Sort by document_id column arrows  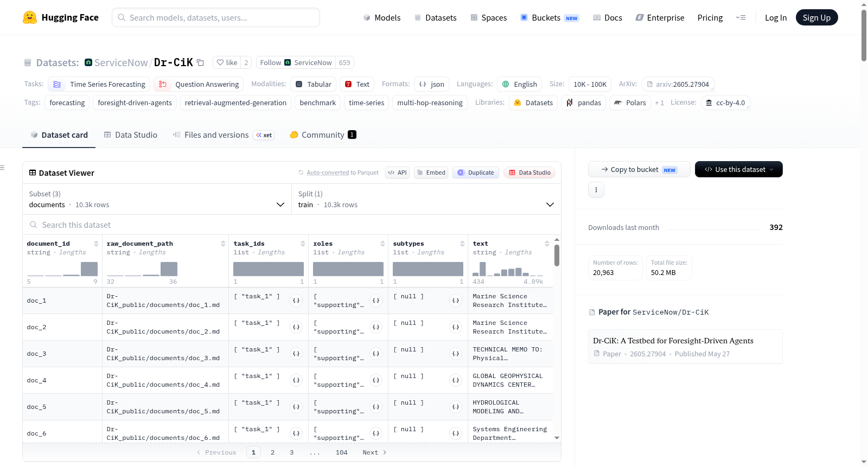(x=96, y=244)
